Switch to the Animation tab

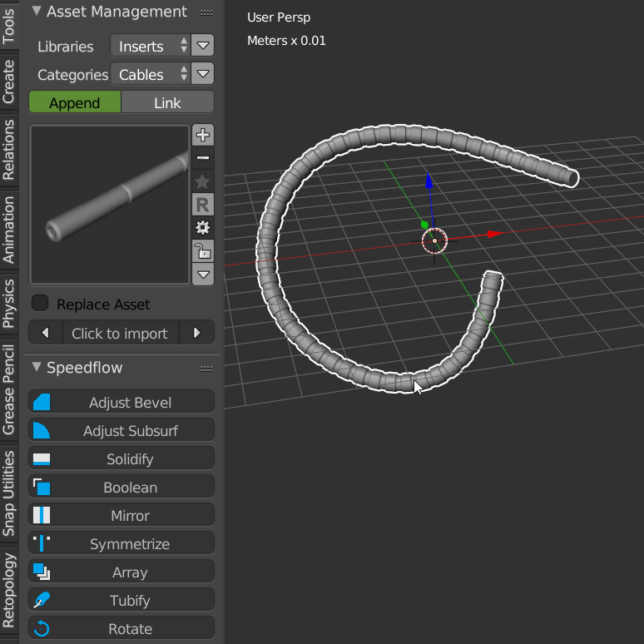click(8, 230)
